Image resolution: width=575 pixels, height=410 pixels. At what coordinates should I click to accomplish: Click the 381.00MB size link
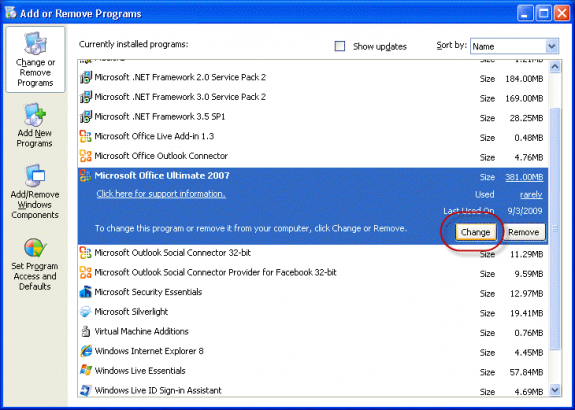point(524,177)
